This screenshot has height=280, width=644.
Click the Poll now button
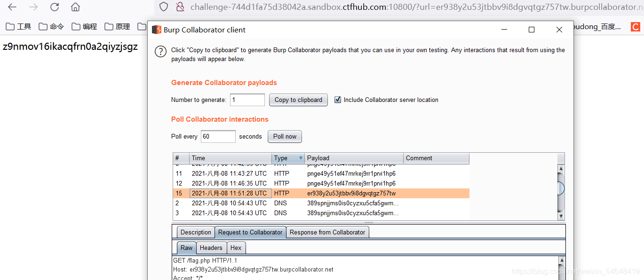click(285, 136)
